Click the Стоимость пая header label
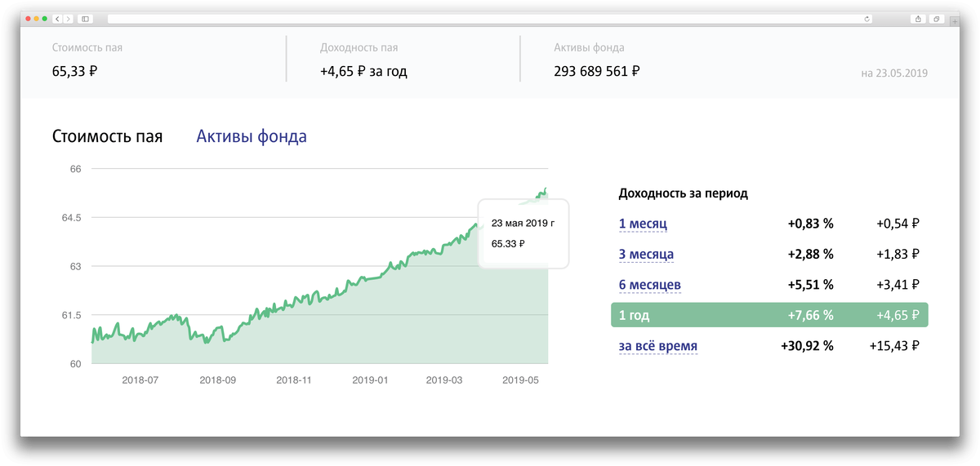 [87, 47]
